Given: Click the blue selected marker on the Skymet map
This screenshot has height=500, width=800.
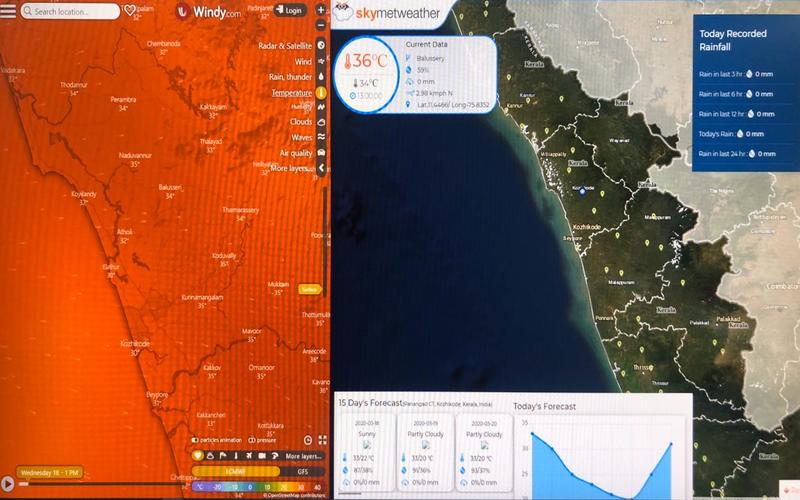Looking at the screenshot, I should point(582,191).
